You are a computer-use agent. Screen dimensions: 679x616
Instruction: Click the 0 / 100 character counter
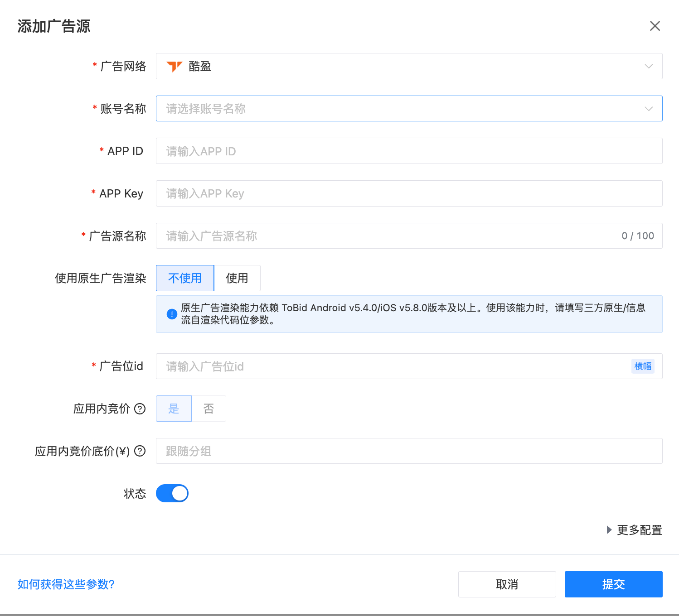(x=638, y=236)
